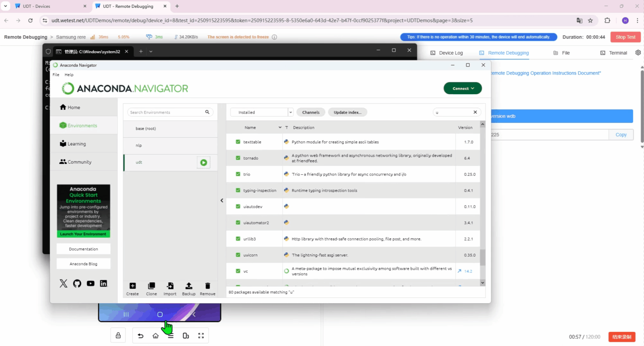
Task: Click the Stop Test button
Action: pyautogui.click(x=625, y=37)
